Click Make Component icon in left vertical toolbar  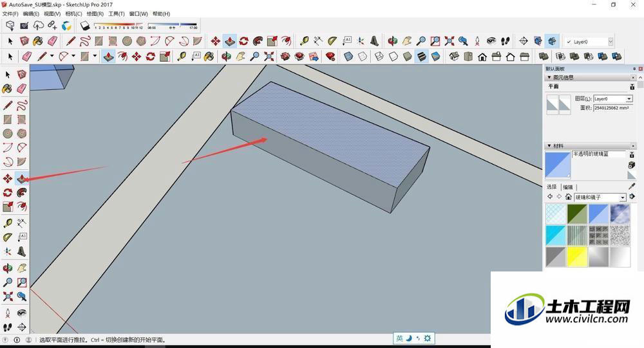click(x=22, y=74)
